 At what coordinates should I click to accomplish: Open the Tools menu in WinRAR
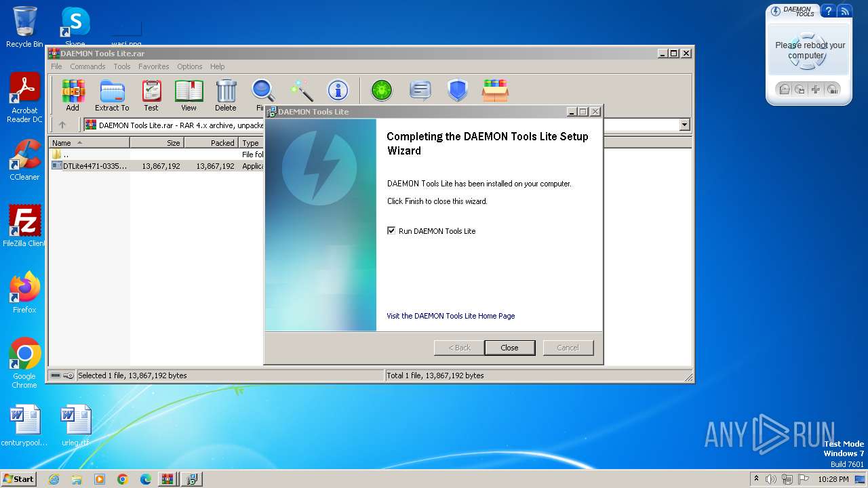tap(122, 66)
